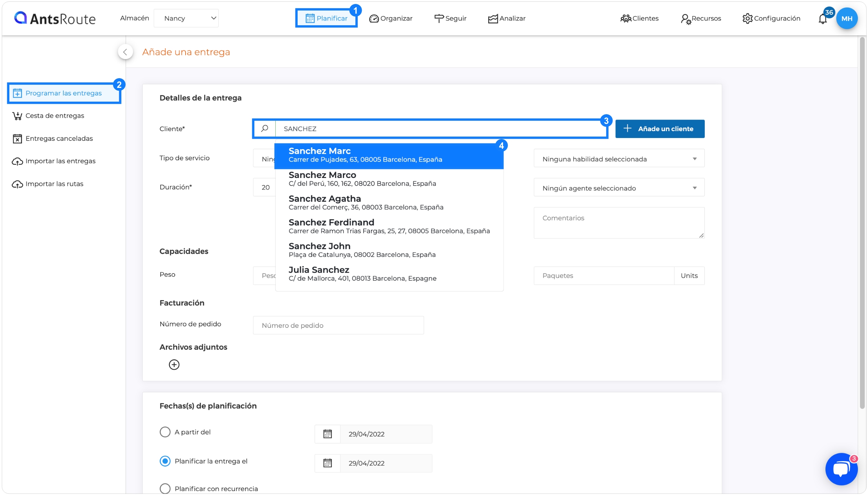This screenshot has height=495, width=868.
Task: Click the Planificar calendar icon in top nav
Action: (310, 18)
